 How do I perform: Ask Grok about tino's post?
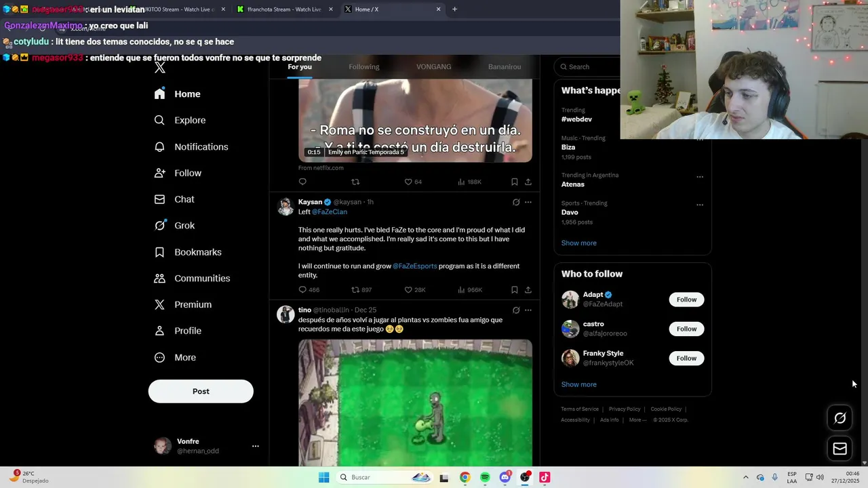[516, 310]
